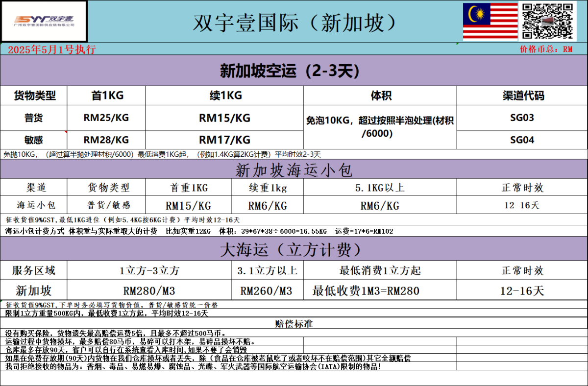Select the RM25/KG price cell

[x=106, y=118]
